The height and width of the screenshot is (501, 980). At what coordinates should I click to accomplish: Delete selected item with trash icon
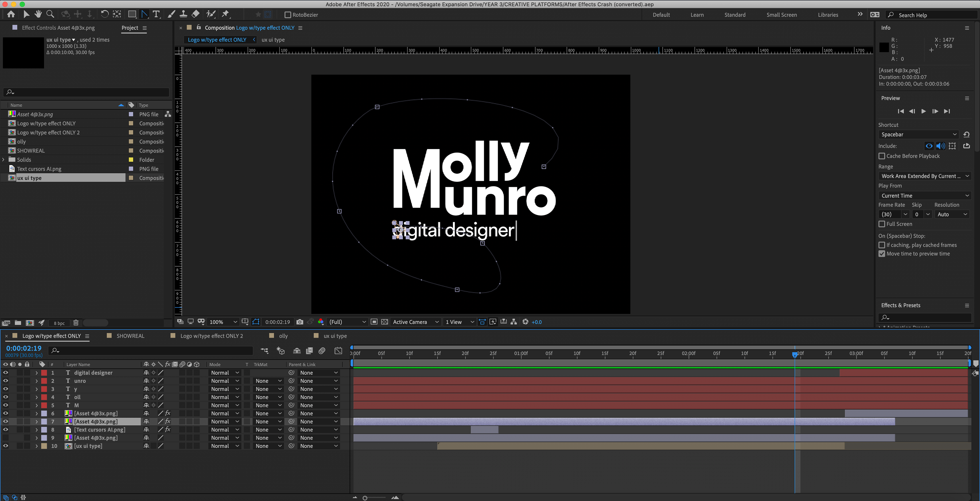click(x=76, y=323)
